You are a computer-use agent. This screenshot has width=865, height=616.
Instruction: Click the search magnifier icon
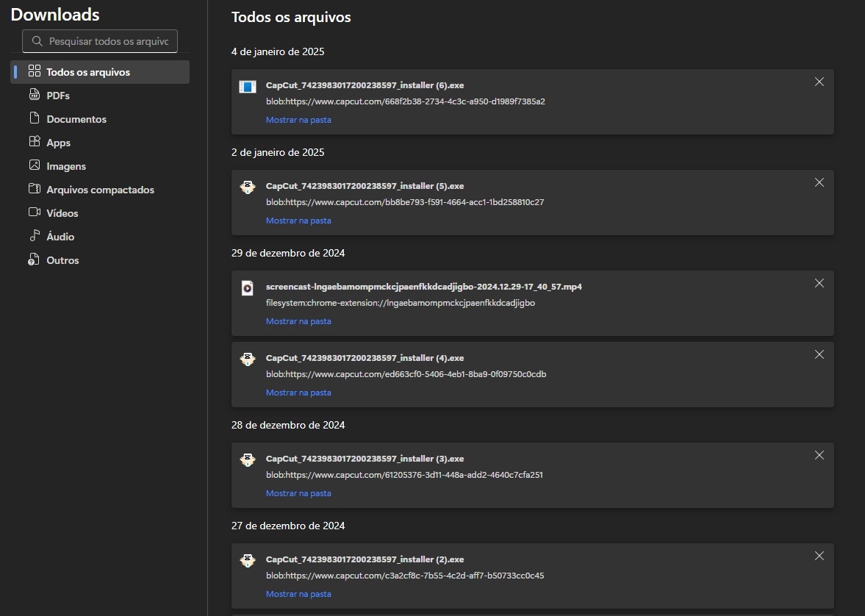(37, 41)
